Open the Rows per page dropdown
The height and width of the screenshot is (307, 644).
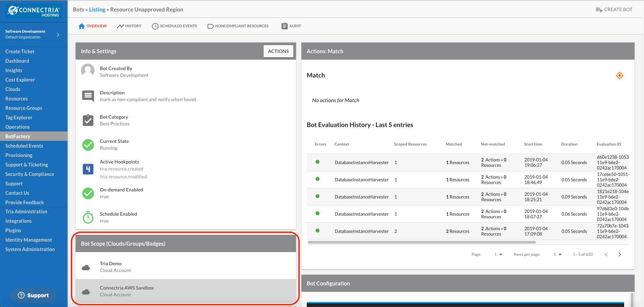coord(558,254)
